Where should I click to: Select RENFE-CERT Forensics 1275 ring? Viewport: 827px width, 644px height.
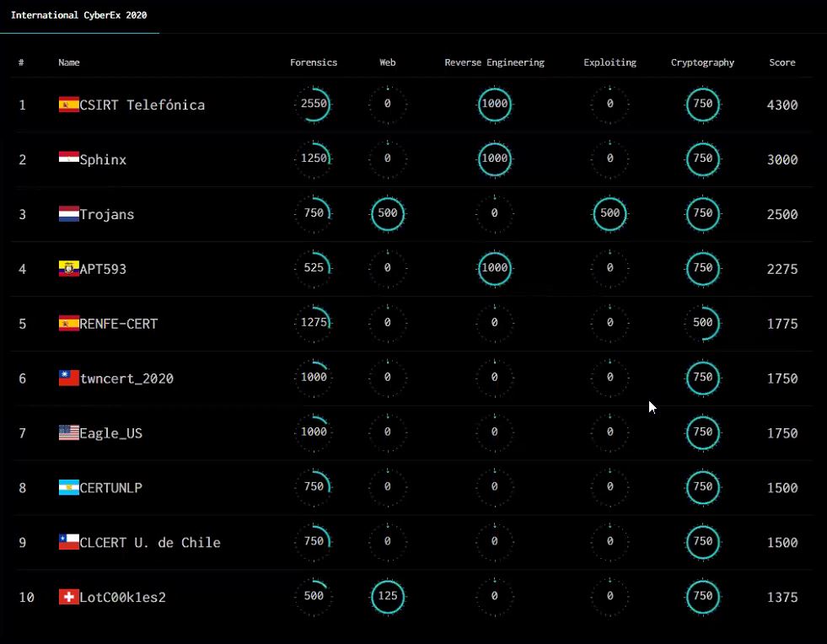(314, 323)
